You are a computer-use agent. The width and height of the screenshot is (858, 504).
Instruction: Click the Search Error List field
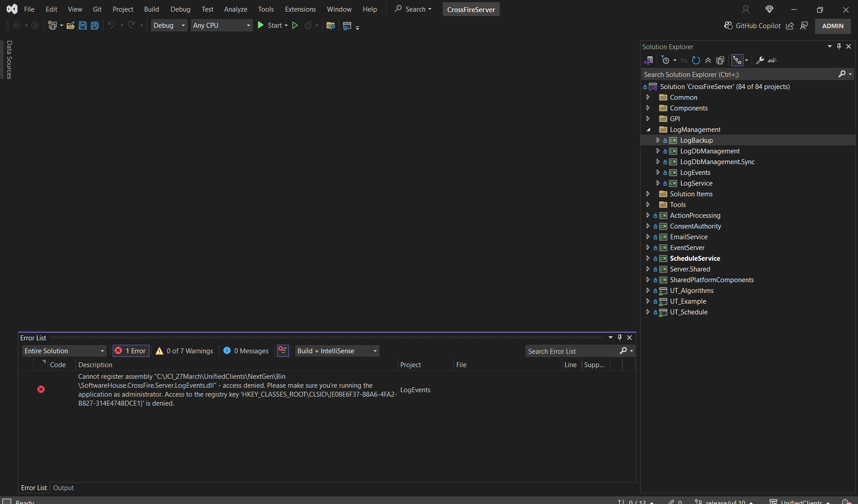point(573,352)
